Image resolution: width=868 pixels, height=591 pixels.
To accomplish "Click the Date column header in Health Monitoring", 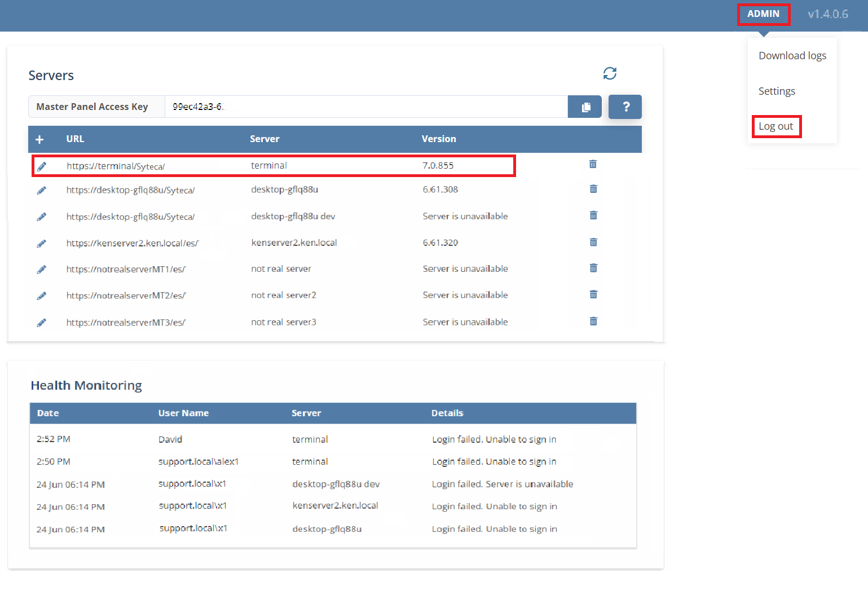I will click(48, 413).
